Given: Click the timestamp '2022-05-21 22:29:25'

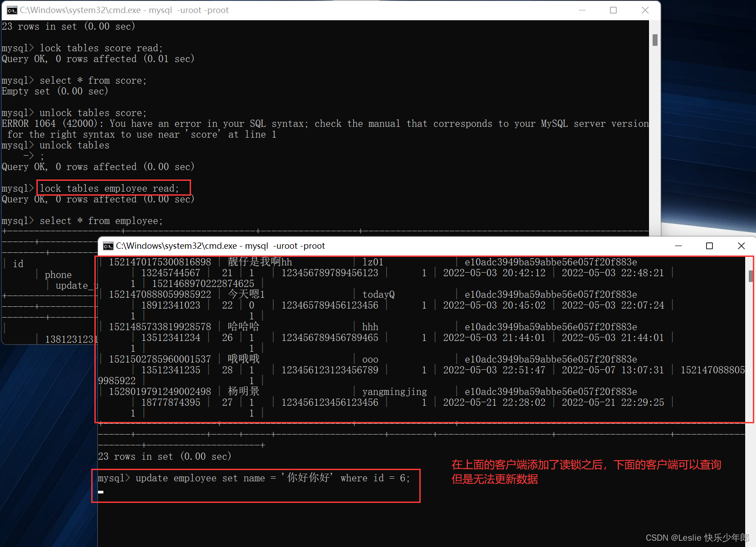Looking at the screenshot, I should 613,403.
